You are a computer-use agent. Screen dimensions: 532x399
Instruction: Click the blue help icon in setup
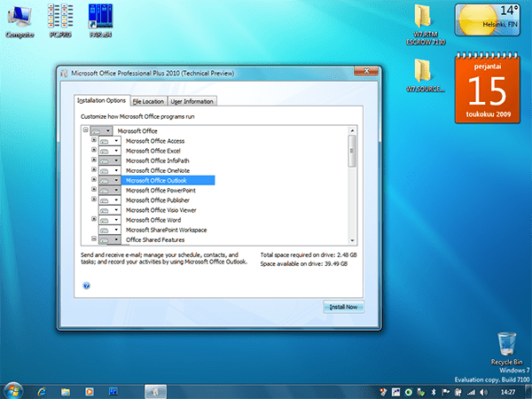(86, 286)
